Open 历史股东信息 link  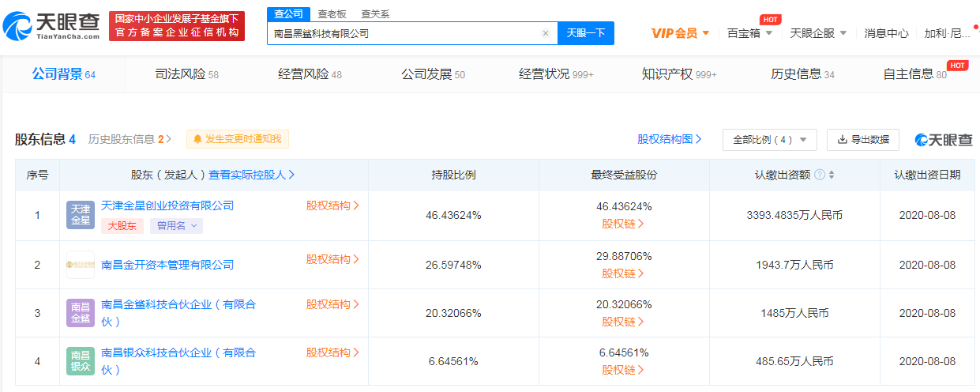130,139
